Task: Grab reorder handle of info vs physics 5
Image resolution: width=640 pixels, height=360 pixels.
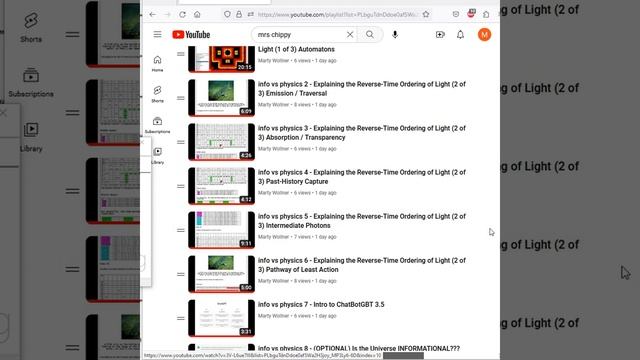Action: click(x=181, y=230)
